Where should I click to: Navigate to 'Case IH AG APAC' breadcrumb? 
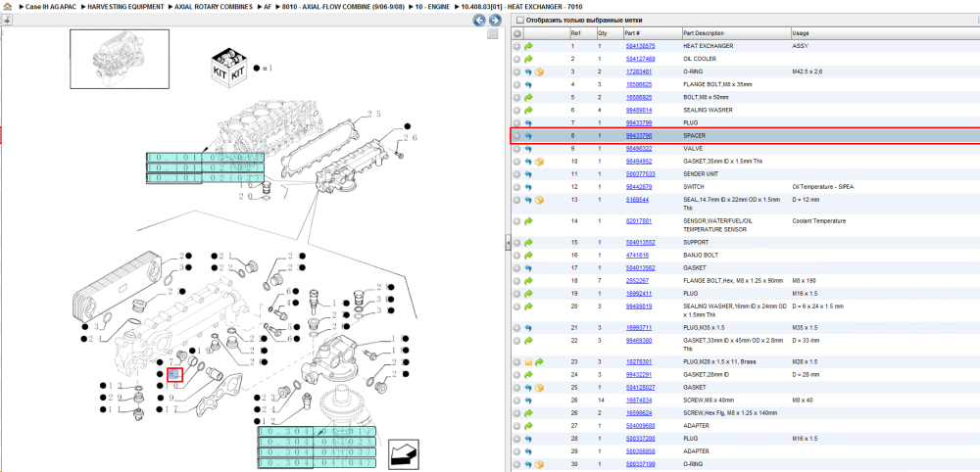[51, 6]
